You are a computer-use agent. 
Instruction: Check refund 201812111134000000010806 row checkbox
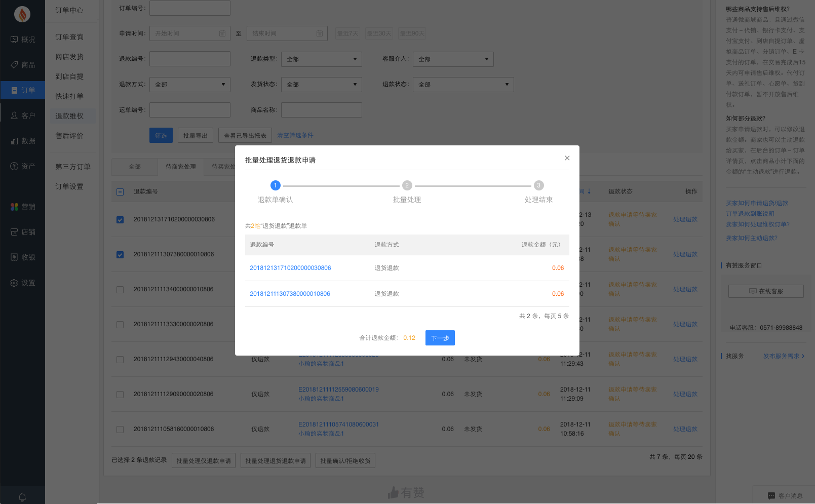pyautogui.click(x=120, y=290)
